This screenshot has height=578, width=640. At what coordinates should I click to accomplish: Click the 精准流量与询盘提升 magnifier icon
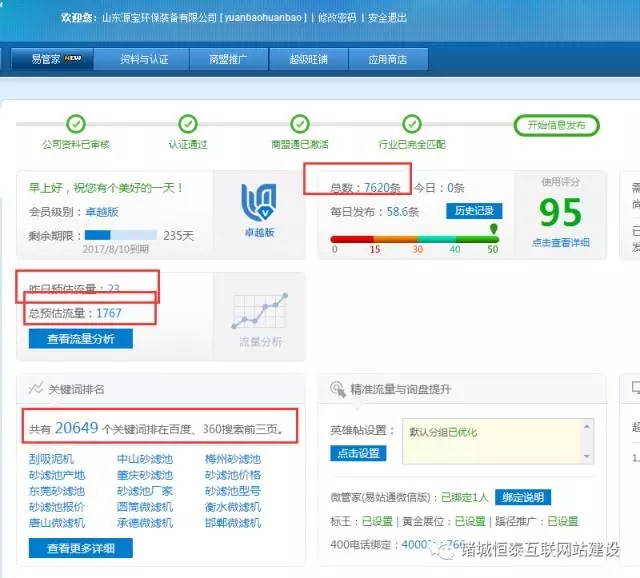click(335, 388)
